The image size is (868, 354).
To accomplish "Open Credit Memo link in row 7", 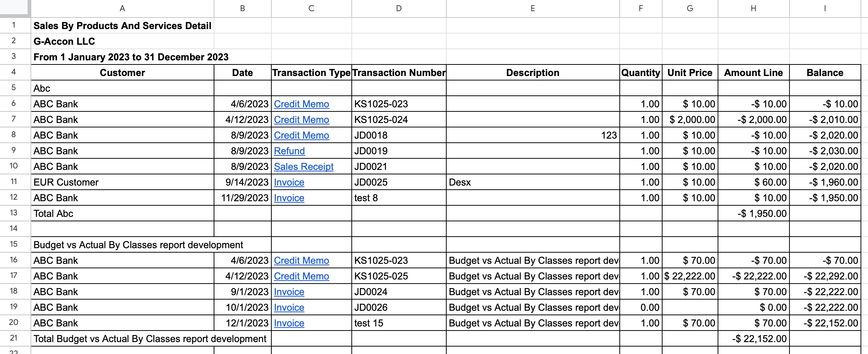I will 301,120.
